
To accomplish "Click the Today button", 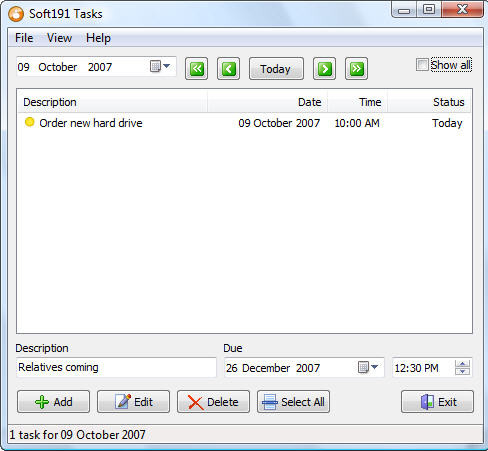I will pyautogui.click(x=276, y=69).
